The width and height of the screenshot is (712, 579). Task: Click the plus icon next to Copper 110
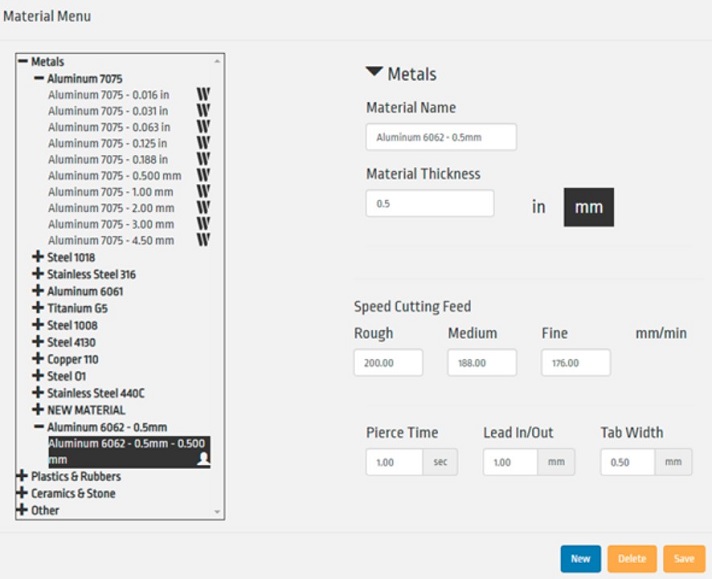click(x=38, y=359)
